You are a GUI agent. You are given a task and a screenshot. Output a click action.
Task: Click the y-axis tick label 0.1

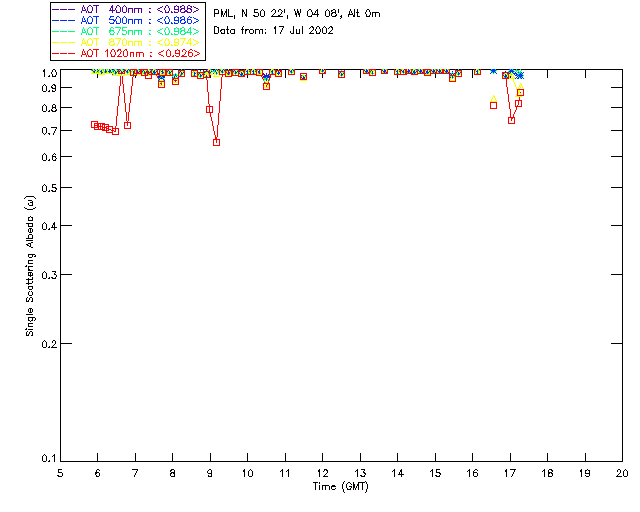pyautogui.click(x=49, y=459)
